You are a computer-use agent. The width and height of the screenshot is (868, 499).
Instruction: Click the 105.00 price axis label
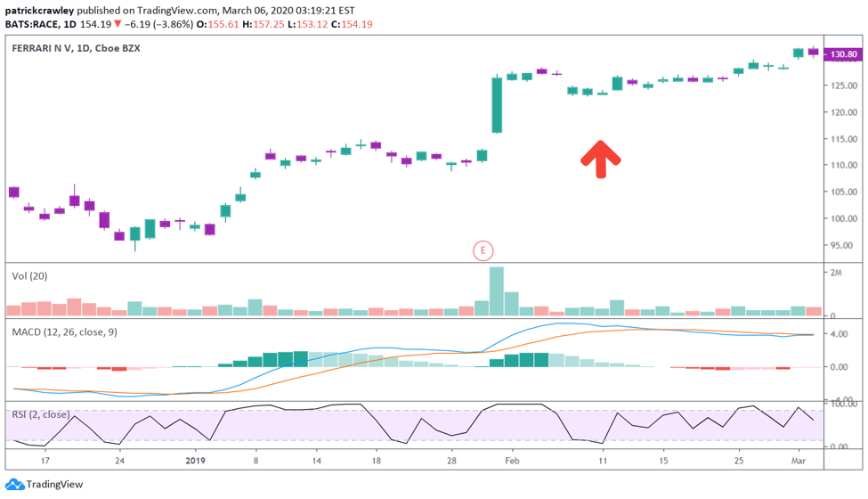tap(844, 192)
